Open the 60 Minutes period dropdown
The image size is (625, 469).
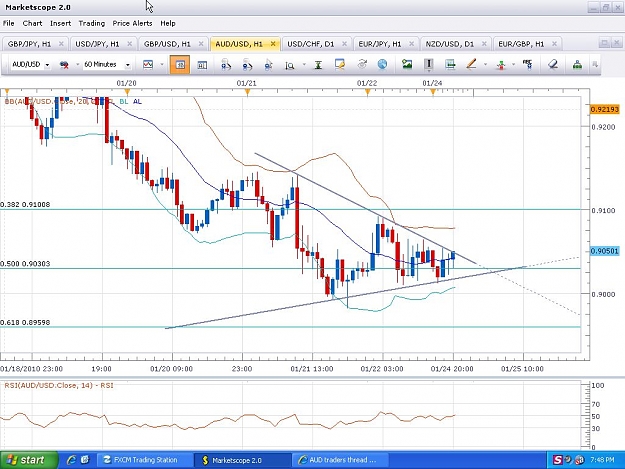(x=128, y=65)
